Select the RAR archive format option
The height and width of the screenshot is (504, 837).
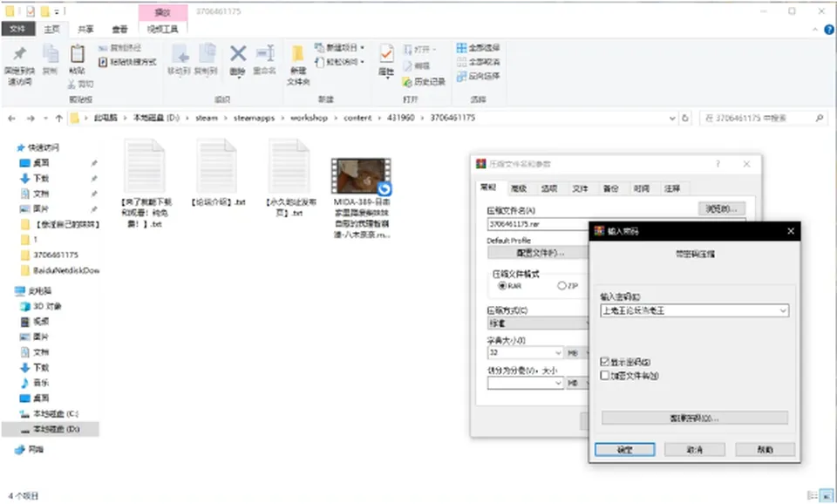tap(502, 286)
